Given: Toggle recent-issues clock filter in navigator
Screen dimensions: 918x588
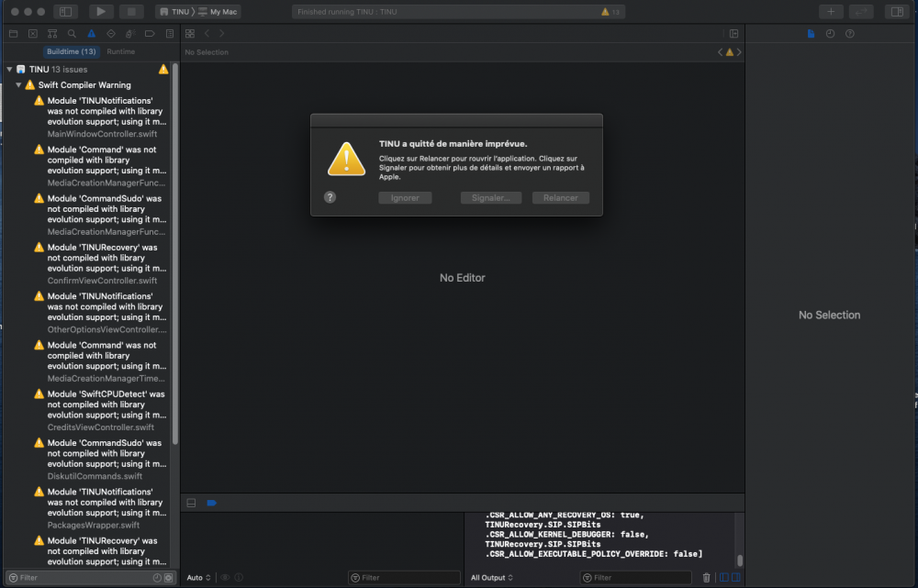Looking at the screenshot, I should [157, 578].
